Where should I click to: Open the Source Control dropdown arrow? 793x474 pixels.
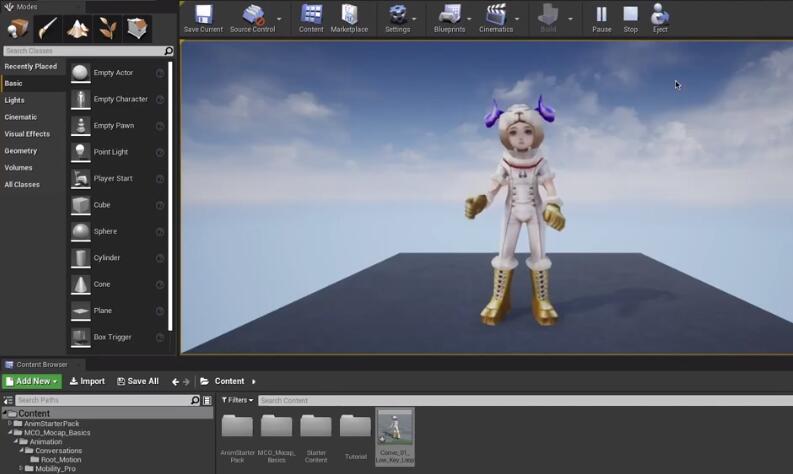[279, 19]
